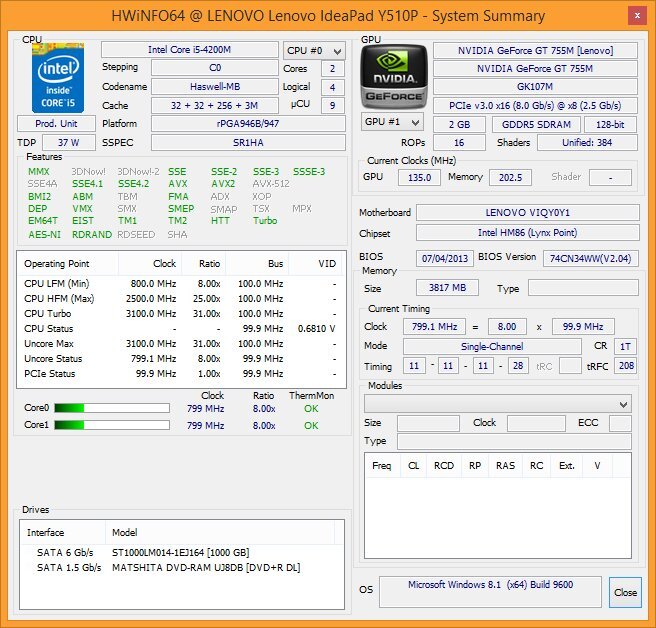656x628 pixels.
Task: Click the Model column header in Drives
Action: tap(220, 533)
